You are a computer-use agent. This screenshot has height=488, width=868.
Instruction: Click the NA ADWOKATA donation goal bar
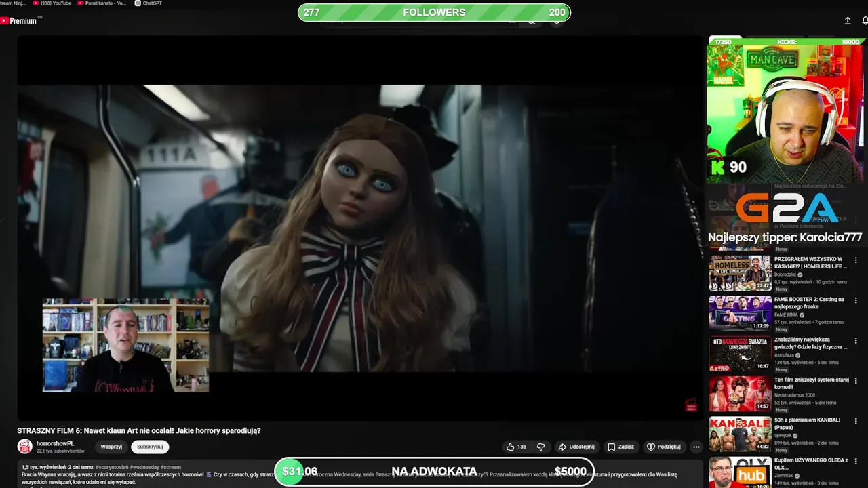coord(434,471)
